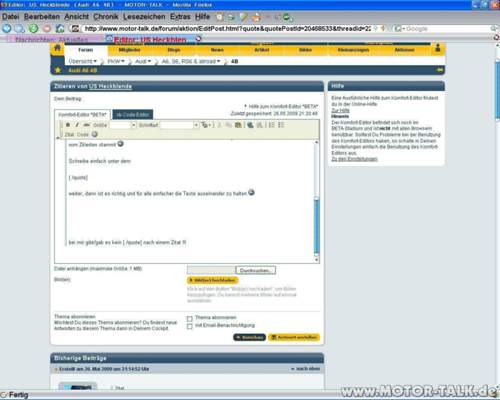Screen dimensions: 500x400
Task: Check the mit Email-Benachrichtigung checkbox
Action: (x=190, y=326)
